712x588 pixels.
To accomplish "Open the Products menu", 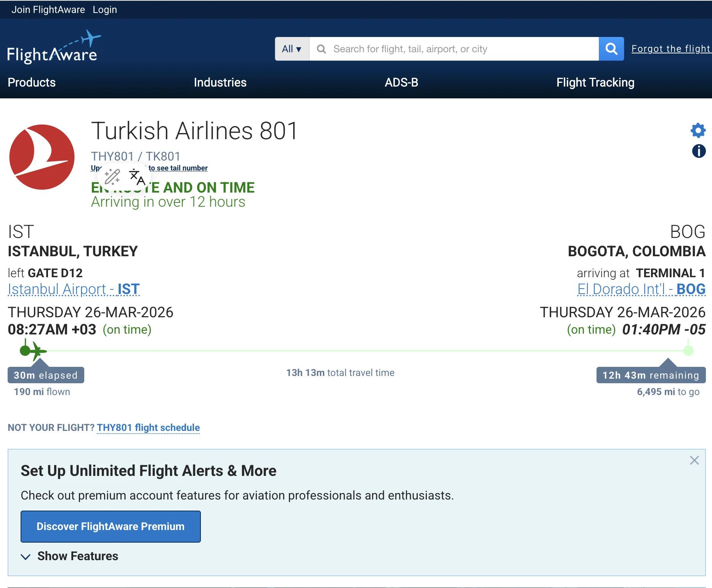I will [31, 82].
